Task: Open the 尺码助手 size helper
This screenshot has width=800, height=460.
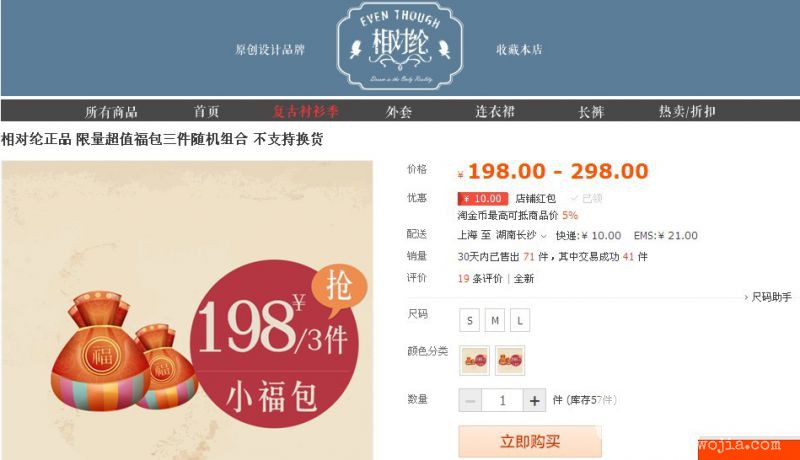Action: [768, 297]
